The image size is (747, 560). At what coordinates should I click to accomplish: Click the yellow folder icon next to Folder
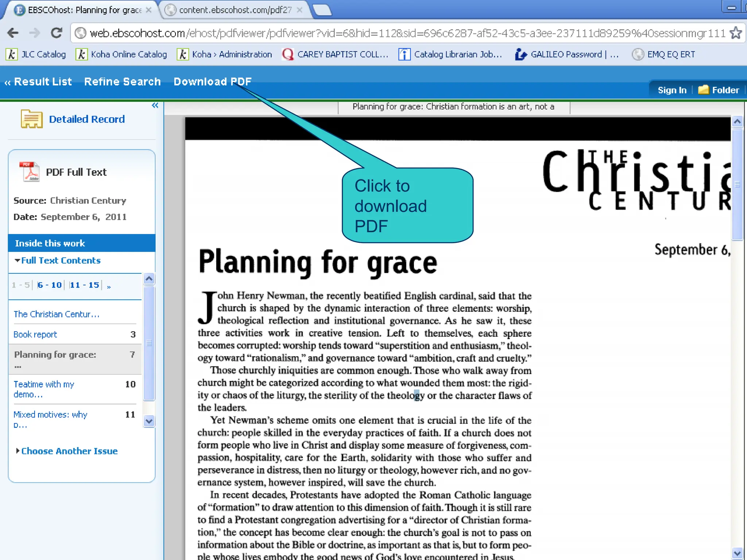click(x=703, y=90)
